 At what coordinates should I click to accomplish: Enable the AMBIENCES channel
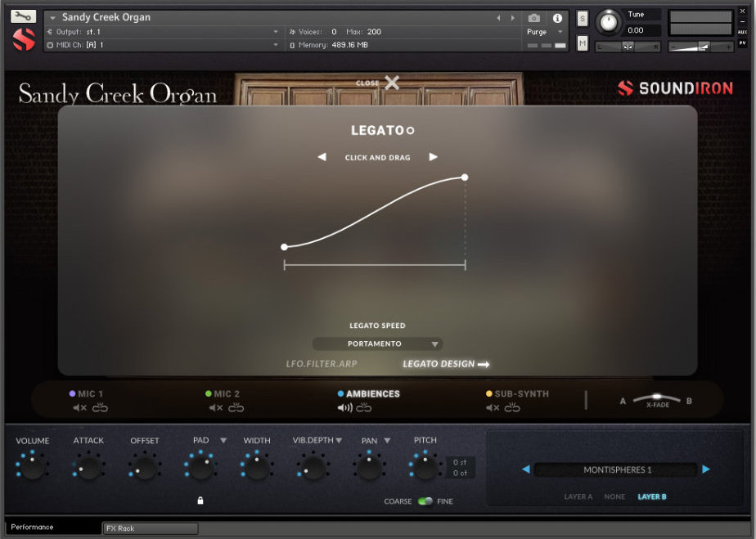[x=368, y=393]
